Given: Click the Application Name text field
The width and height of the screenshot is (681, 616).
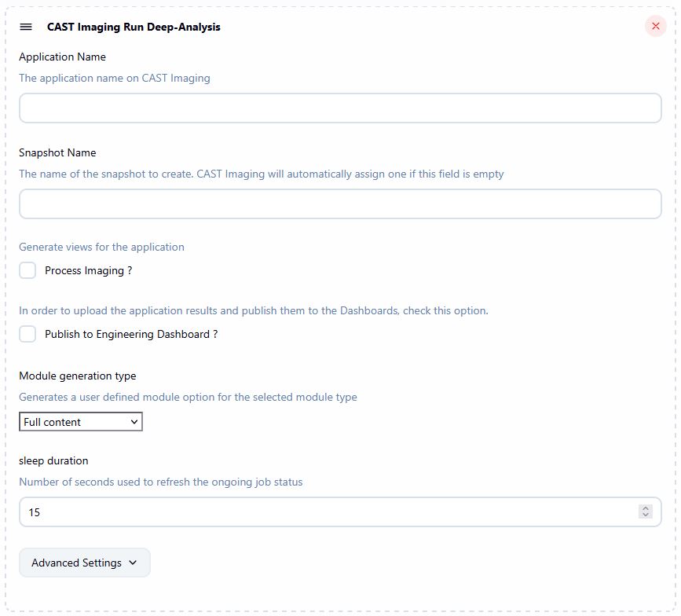Looking at the screenshot, I should (x=340, y=108).
